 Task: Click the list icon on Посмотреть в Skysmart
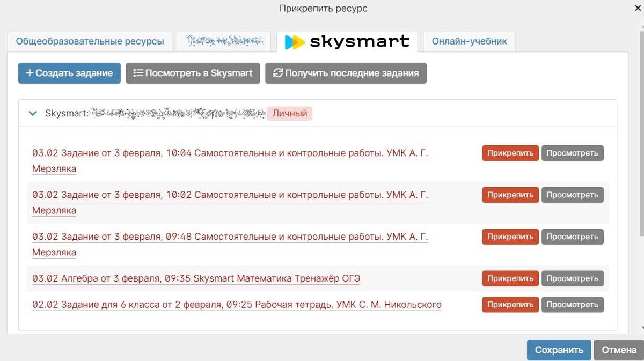138,73
